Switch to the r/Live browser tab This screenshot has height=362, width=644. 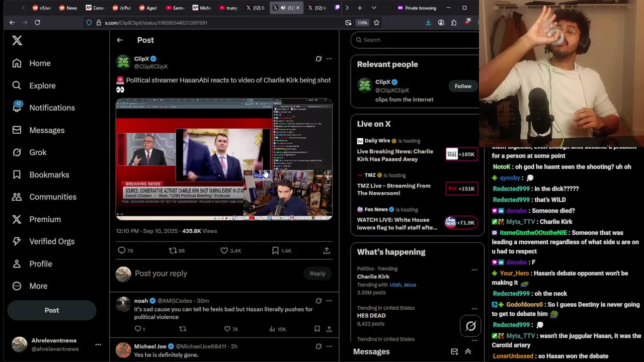pos(42,8)
